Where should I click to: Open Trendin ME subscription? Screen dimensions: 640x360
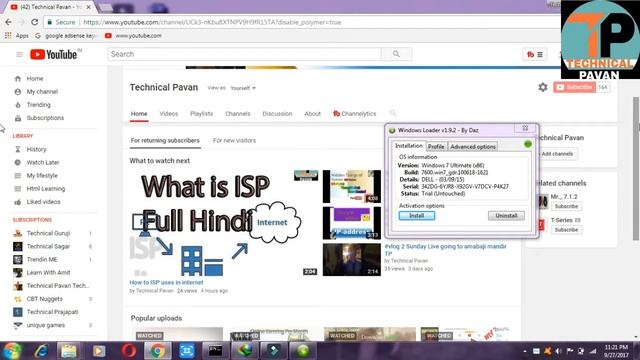tap(42, 259)
